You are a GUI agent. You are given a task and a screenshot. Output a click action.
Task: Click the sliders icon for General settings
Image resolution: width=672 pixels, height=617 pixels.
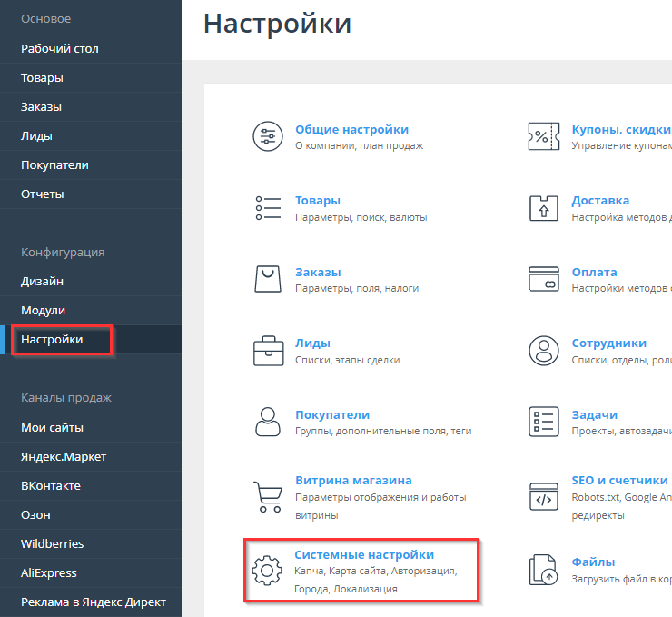coord(267,136)
